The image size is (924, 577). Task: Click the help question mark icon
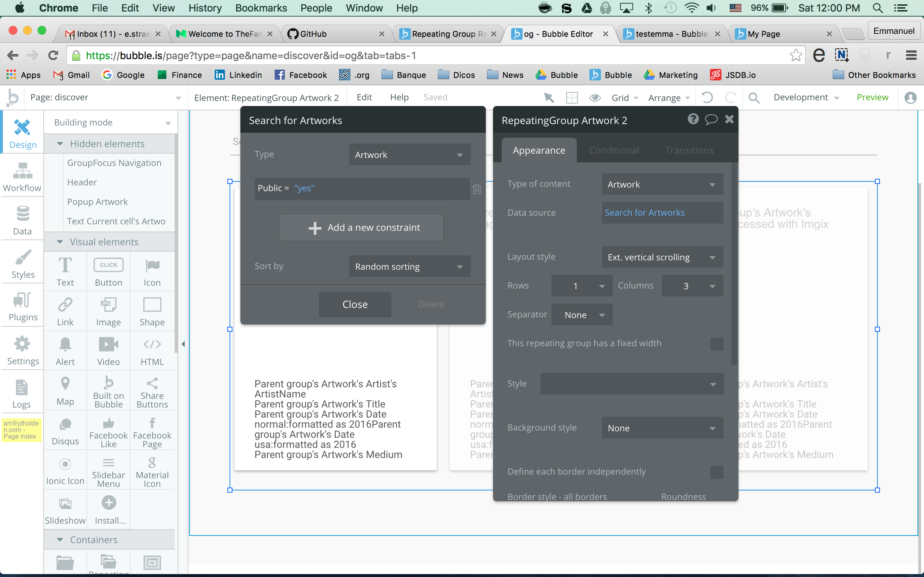pos(693,119)
